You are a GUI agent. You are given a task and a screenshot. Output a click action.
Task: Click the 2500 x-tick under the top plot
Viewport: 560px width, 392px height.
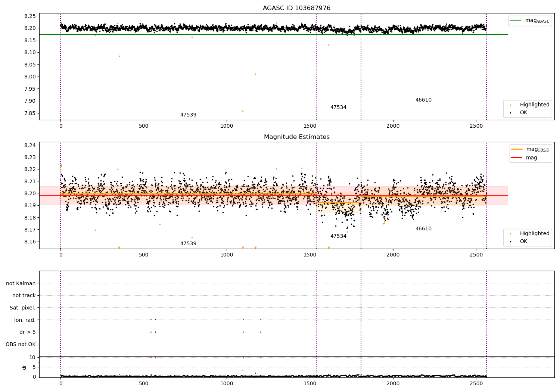(476, 126)
